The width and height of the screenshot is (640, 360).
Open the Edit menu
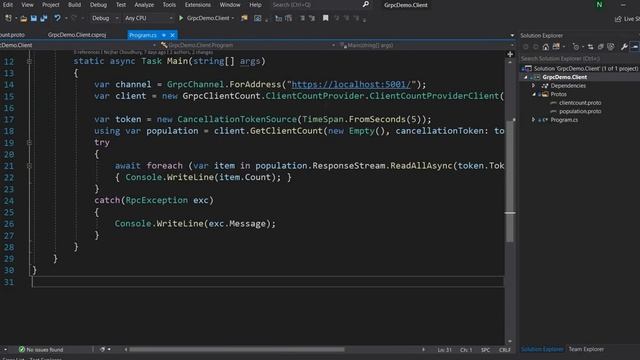coord(8,5)
